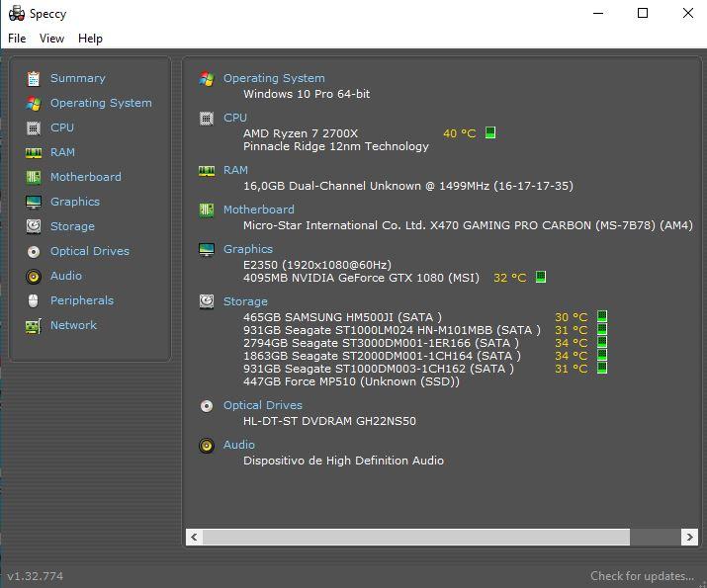Image resolution: width=707 pixels, height=588 pixels.
Task: Click the monitor icon beside Graphics heading
Action: [207, 250]
